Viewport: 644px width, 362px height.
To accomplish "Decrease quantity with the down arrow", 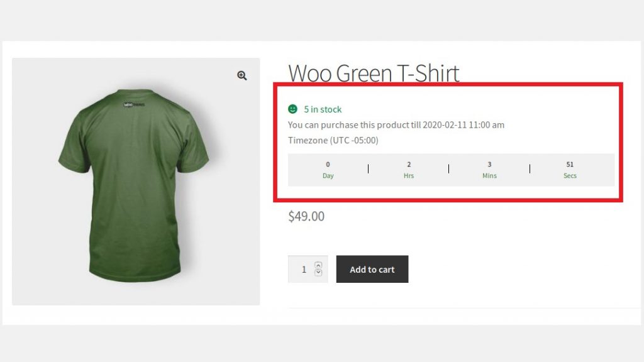I will [x=318, y=273].
